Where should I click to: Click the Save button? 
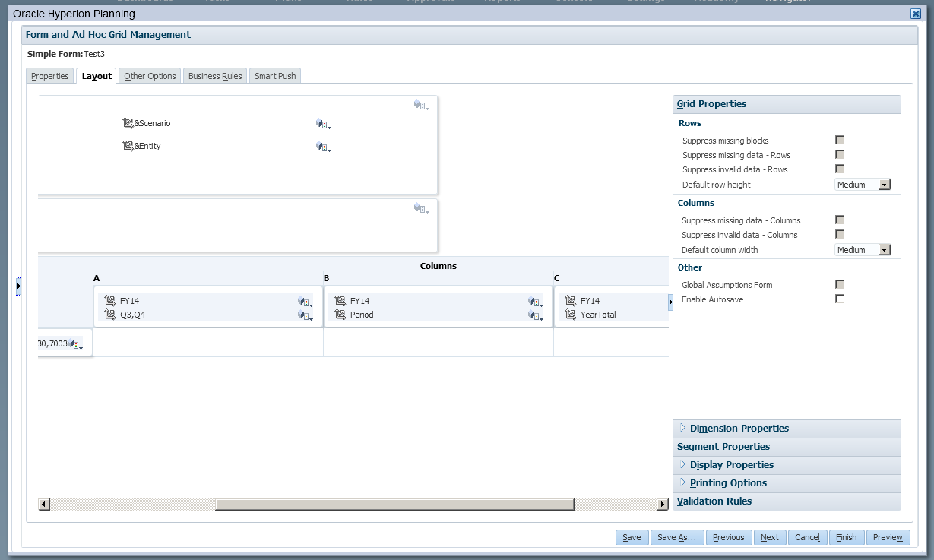(x=632, y=537)
